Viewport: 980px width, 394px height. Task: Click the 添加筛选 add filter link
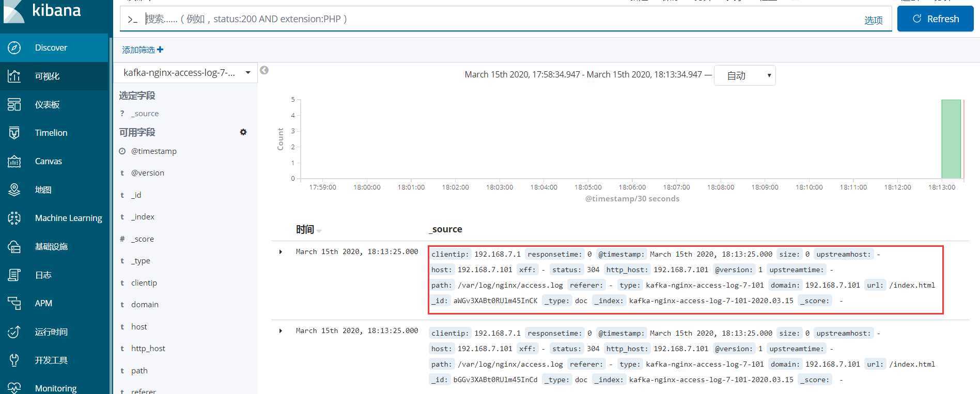(x=143, y=50)
